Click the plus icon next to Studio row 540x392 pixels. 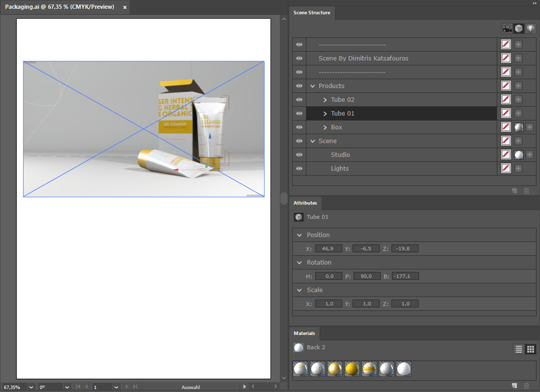coord(530,155)
